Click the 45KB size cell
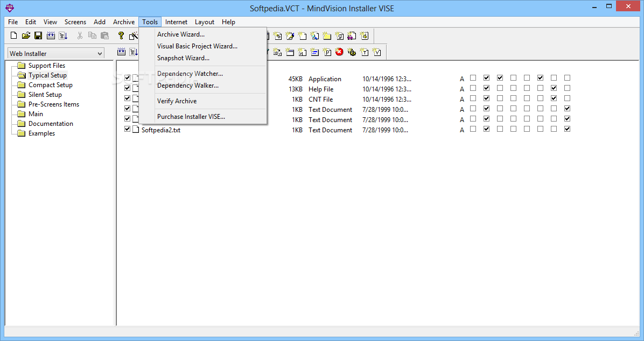Screen dimensions: 644x341 point(295,79)
